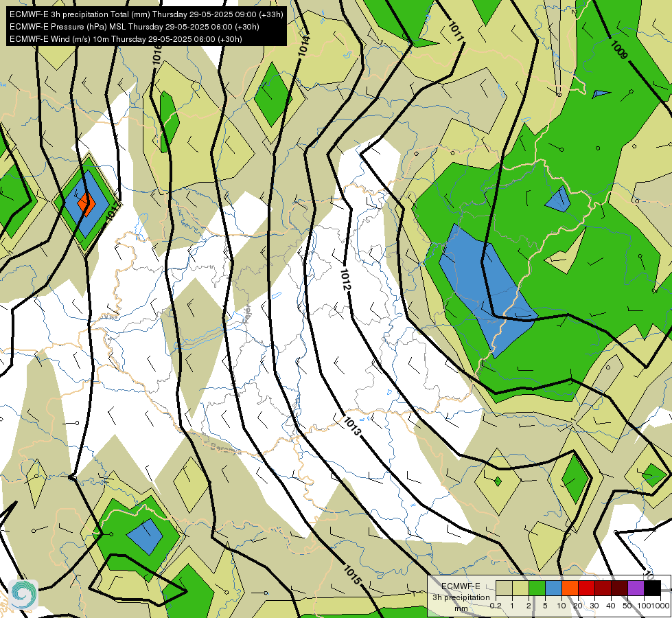Pick the bright red 20–30 mm legend swatch
The height and width of the screenshot is (618, 672).
pyautogui.click(x=586, y=588)
